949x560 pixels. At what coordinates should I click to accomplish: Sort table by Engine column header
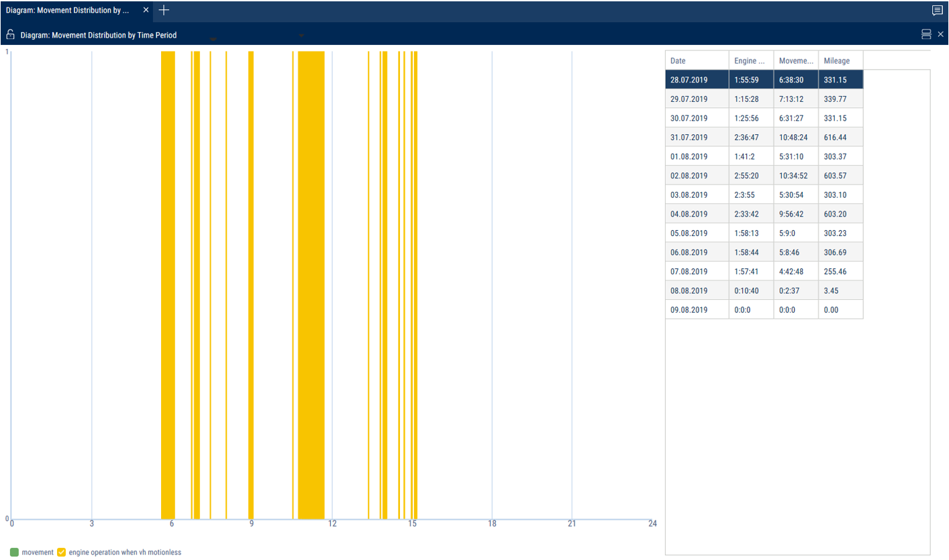point(751,60)
